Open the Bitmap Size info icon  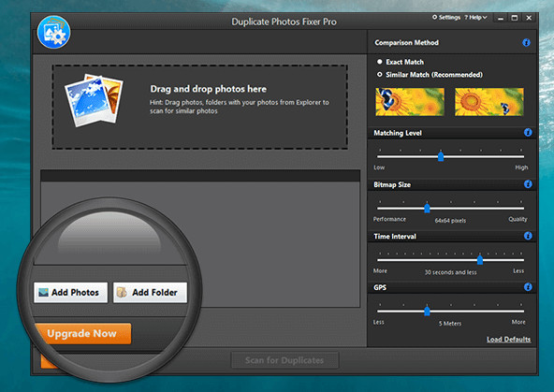[x=528, y=184]
